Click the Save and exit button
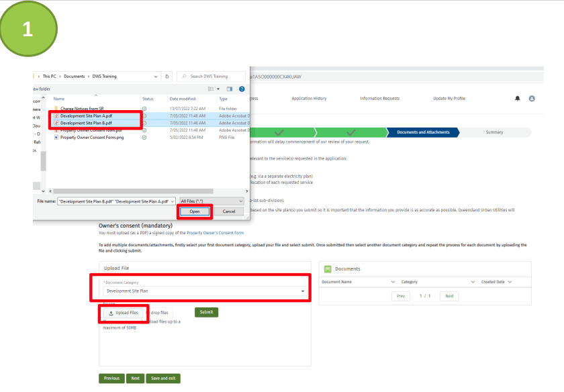Image resolution: width=564 pixels, height=392 pixels. point(163,378)
